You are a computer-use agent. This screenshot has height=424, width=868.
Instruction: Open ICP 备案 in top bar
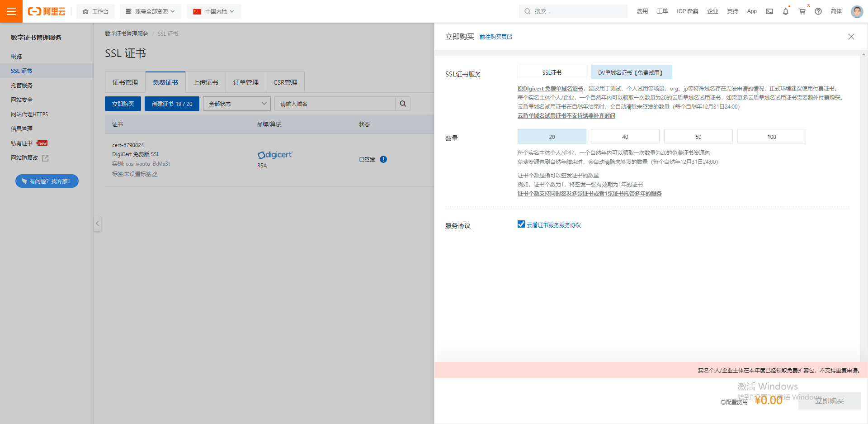(688, 11)
